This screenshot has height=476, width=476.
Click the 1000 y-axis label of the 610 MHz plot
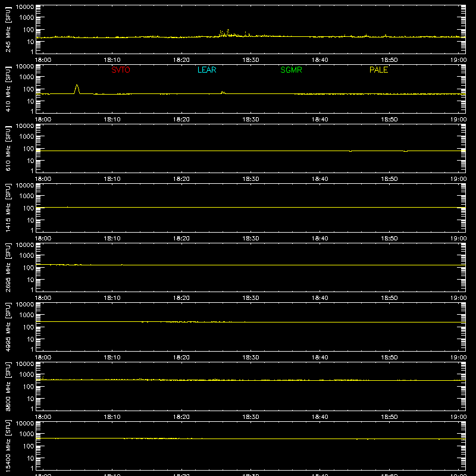tap(27, 136)
